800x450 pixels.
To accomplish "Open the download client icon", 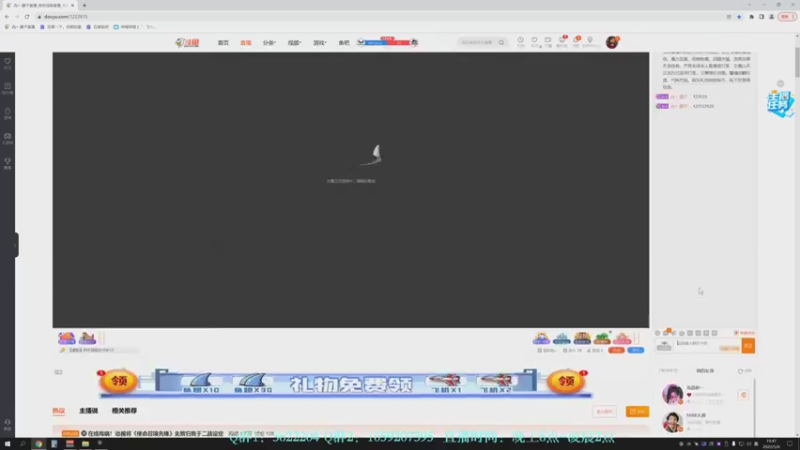I will pos(548,42).
